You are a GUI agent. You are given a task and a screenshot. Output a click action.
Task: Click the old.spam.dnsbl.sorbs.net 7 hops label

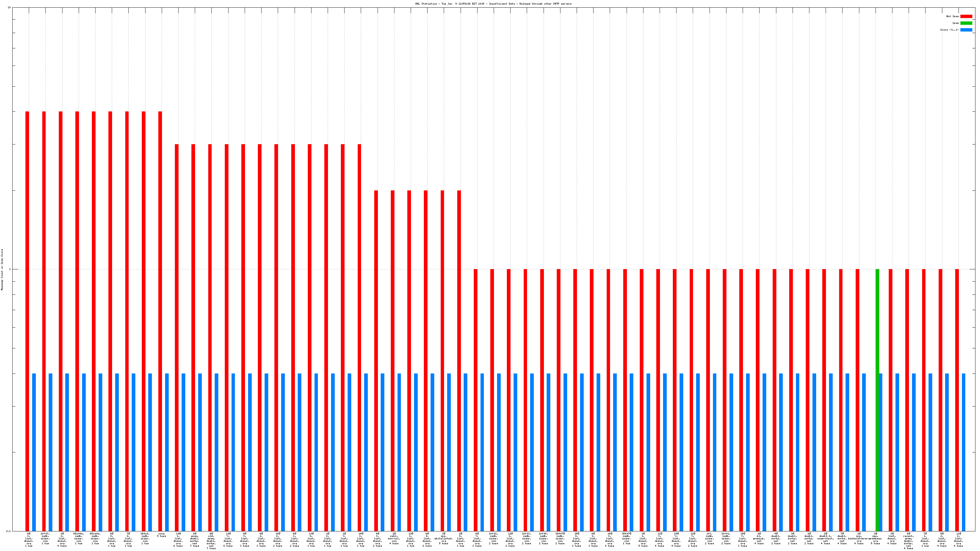click(x=211, y=541)
